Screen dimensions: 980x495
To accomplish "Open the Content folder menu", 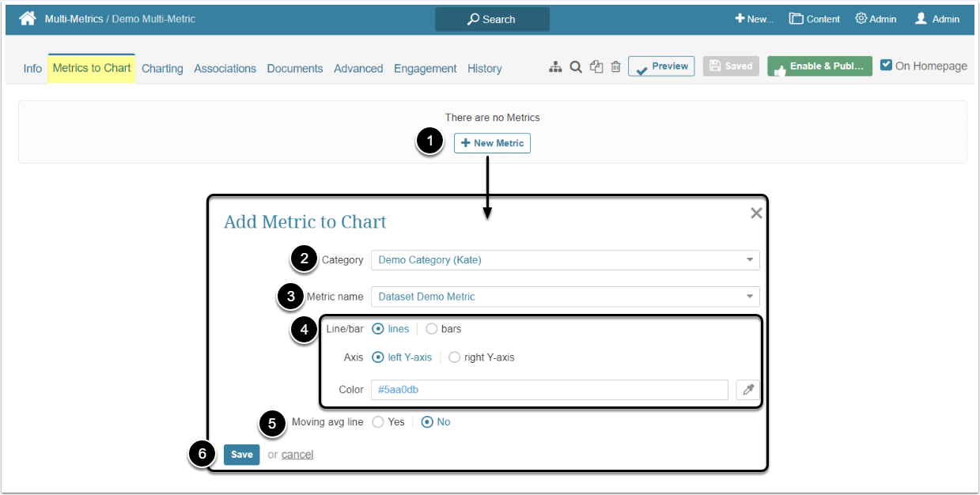I will 814,19.
